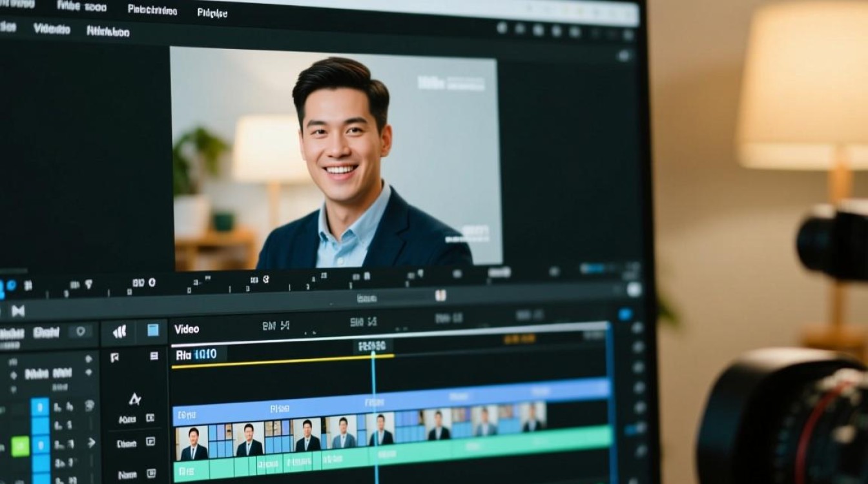Screen dimensions: 868x484
Task: Click the white flag icon below audio bars
Action: coord(114,357)
